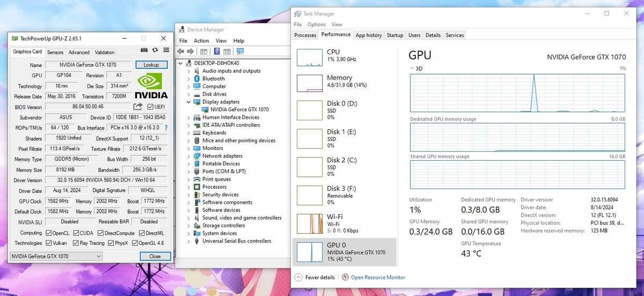Click the Fewer details arrow icon
The width and height of the screenshot is (644, 296).
click(x=298, y=277)
